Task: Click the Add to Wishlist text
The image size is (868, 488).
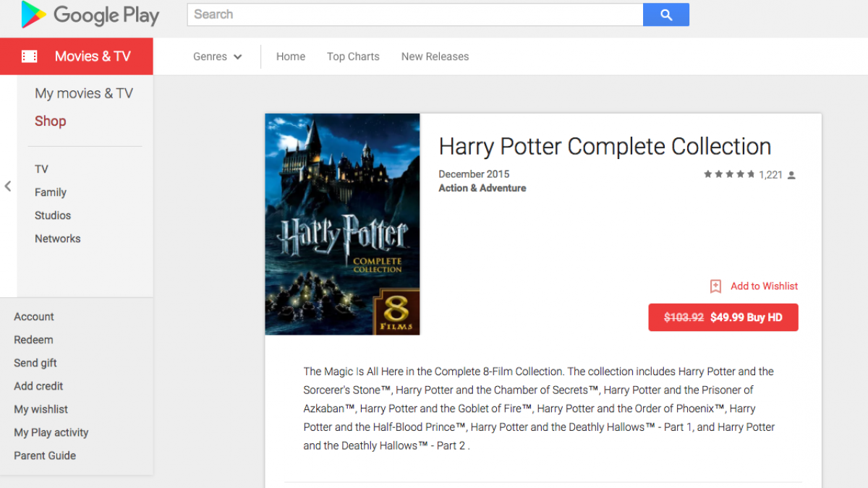Action: (765, 286)
